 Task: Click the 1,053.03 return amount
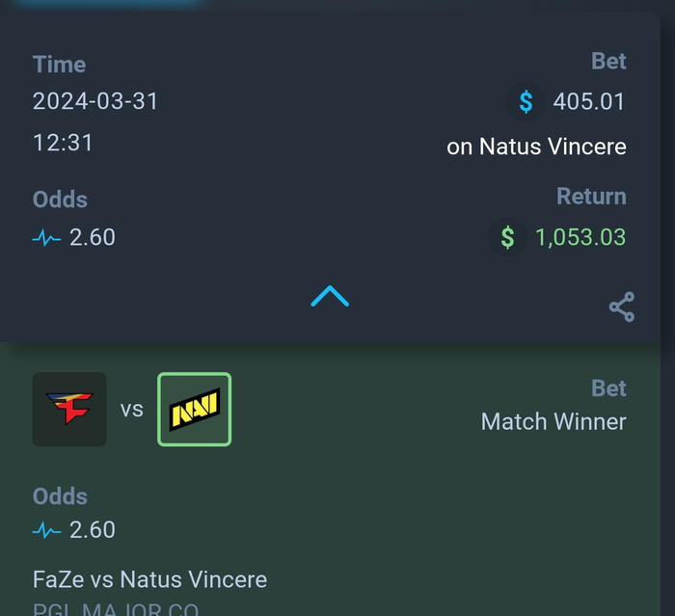point(580,237)
